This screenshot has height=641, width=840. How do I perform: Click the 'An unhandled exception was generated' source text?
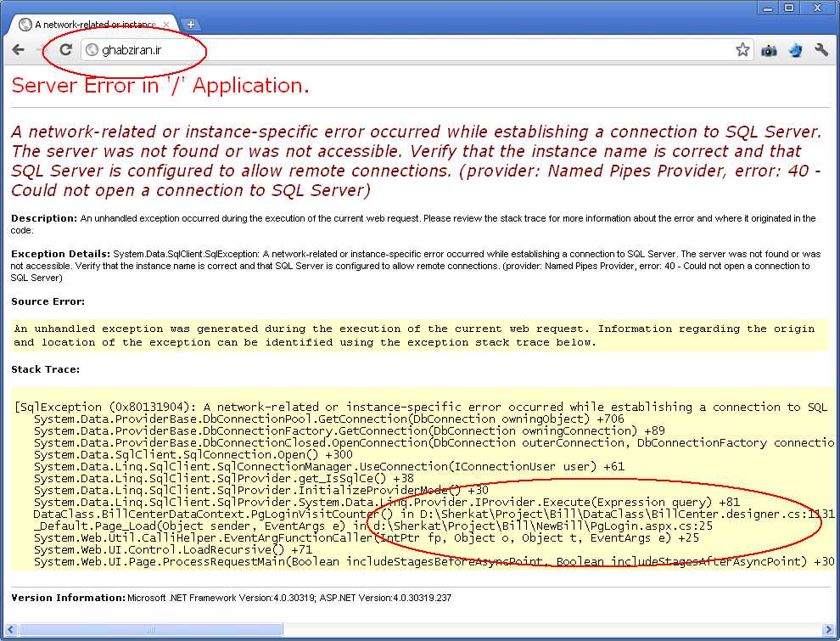414,335
